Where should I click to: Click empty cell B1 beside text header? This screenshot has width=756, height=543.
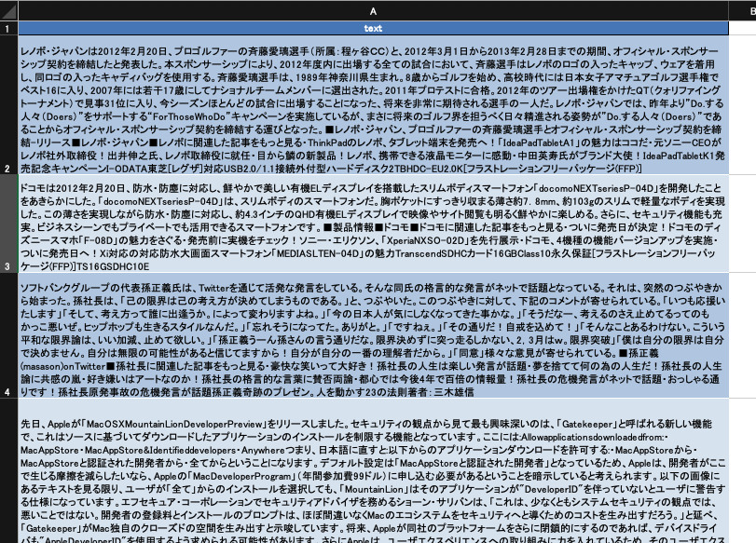[x=743, y=28]
